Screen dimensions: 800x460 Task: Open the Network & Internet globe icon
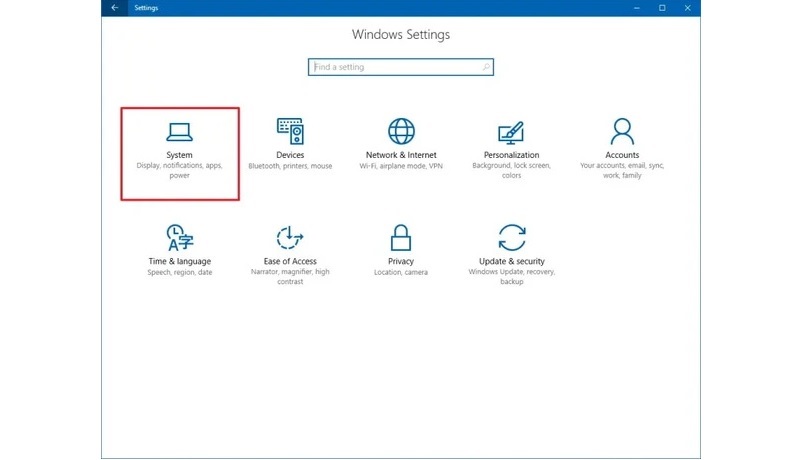tap(401, 131)
